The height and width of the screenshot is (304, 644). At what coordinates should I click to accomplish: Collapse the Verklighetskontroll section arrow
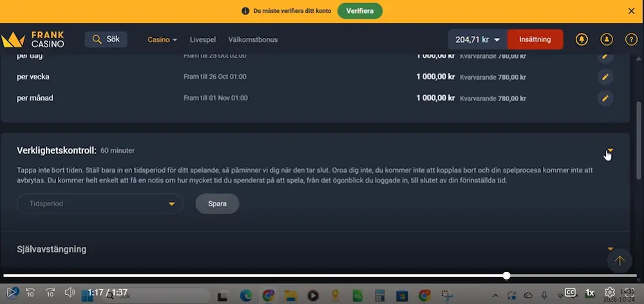pyautogui.click(x=611, y=150)
